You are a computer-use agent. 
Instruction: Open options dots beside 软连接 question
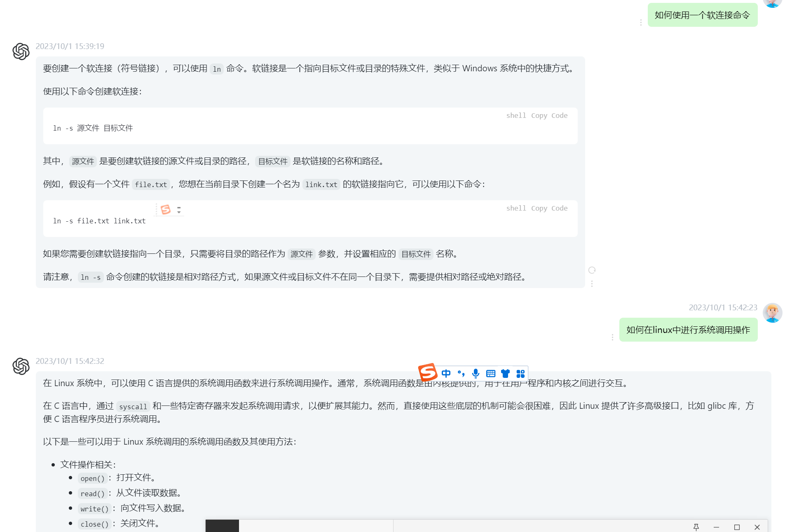(641, 23)
